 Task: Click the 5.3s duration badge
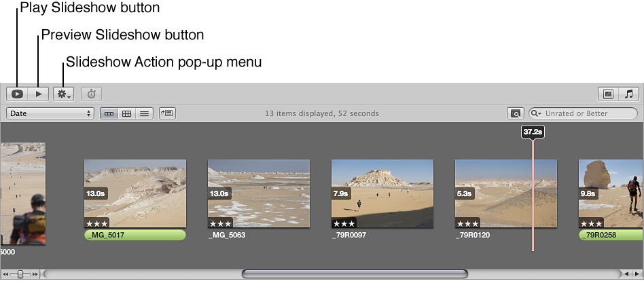[x=465, y=193]
